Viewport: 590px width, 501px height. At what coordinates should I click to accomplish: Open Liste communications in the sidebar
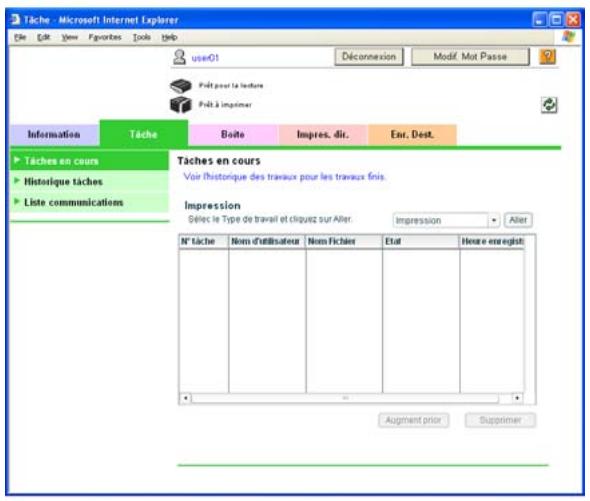(x=89, y=202)
